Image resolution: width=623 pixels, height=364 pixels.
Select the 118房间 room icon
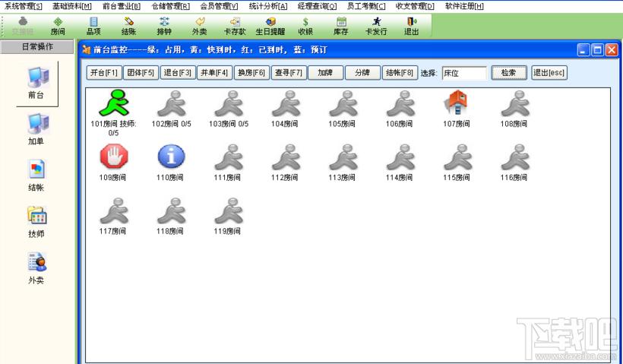pos(171,210)
